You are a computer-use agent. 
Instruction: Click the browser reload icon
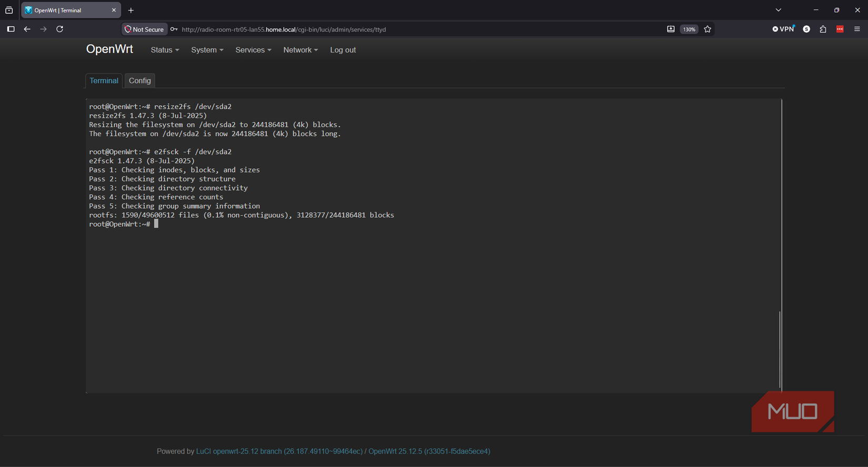(x=60, y=29)
